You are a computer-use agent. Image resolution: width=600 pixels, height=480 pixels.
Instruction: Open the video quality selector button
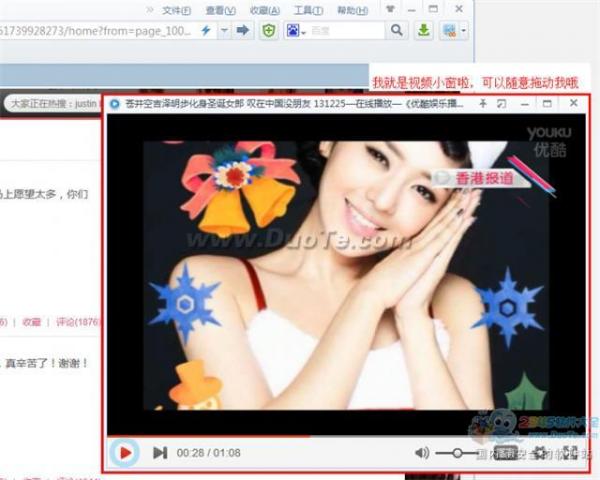(505, 453)
